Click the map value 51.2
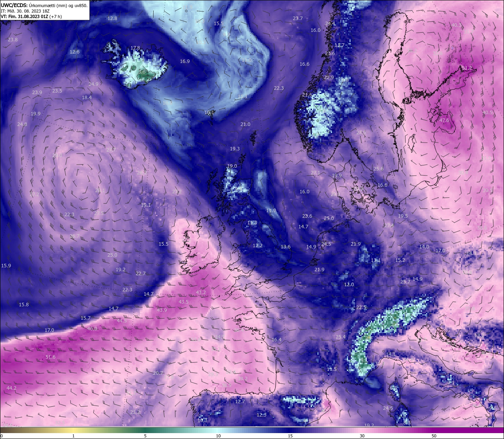The image size is (504, 439). 467,68
